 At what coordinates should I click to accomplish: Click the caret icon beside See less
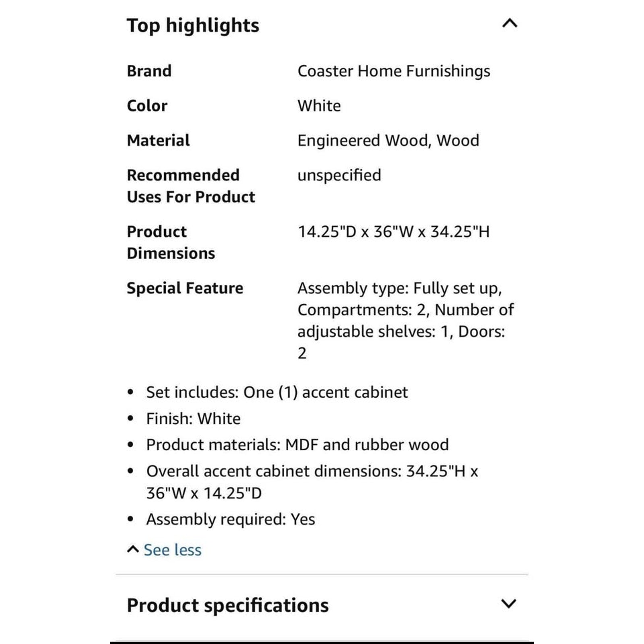133,549
